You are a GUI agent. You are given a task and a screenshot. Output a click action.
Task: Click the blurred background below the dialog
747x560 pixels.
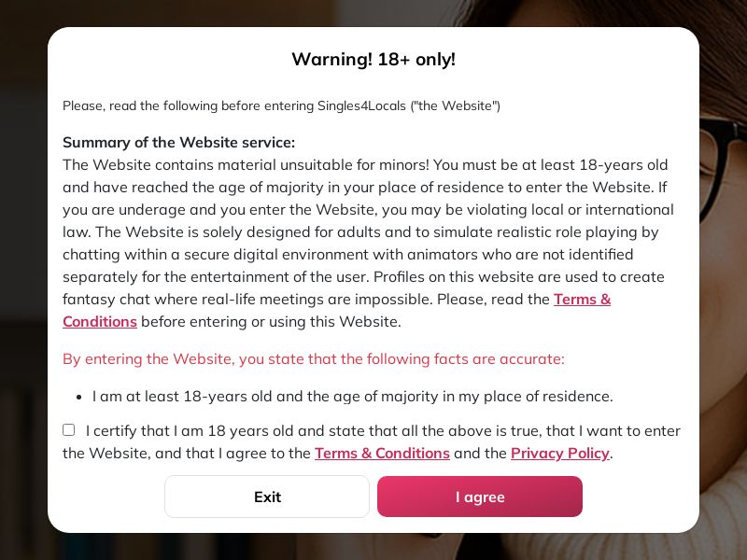click(x=373, y=547)
